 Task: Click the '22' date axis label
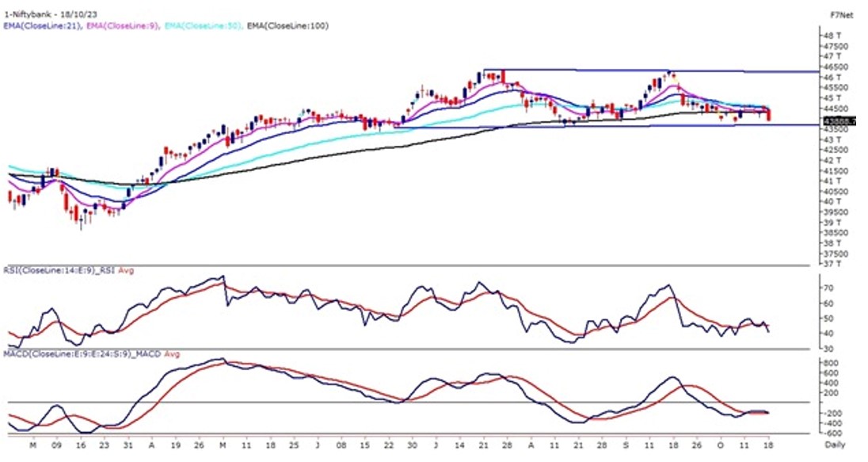(389, 445)
